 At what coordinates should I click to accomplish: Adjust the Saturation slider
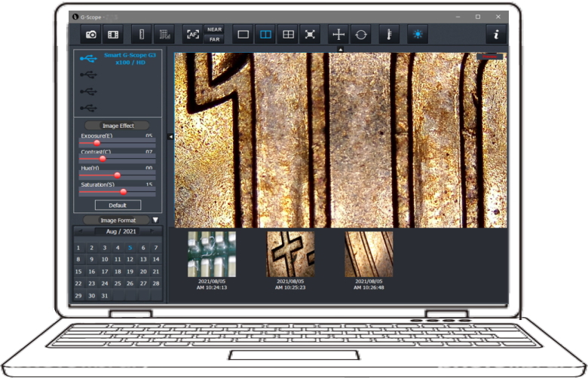(x=123, y=192)
